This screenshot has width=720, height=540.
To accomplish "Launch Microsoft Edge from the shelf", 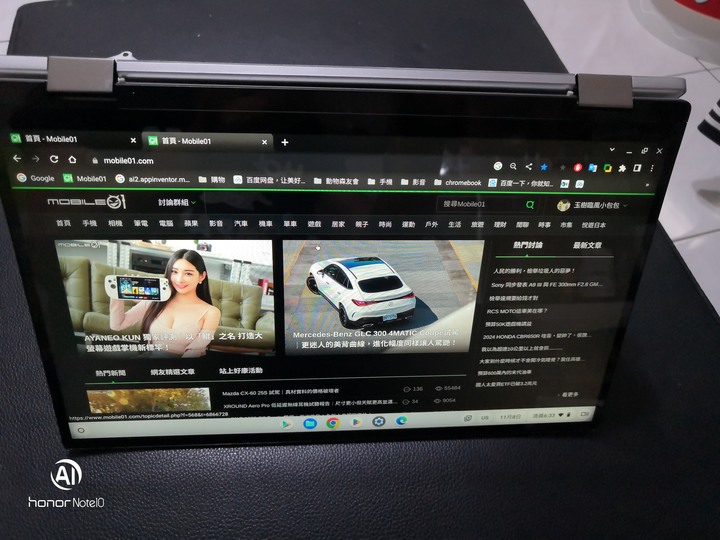I will tap(401, 420).
